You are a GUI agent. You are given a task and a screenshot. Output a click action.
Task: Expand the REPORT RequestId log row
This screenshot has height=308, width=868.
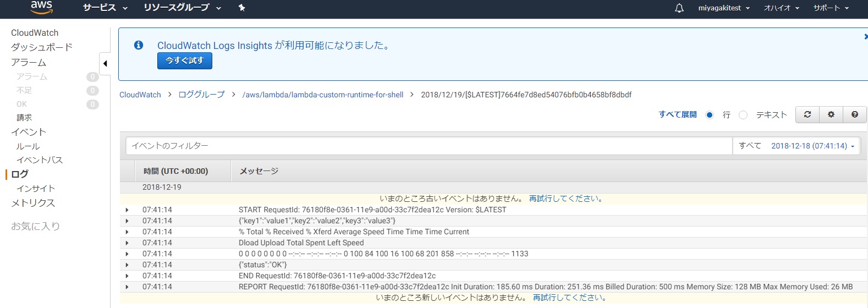click(127, 287)
